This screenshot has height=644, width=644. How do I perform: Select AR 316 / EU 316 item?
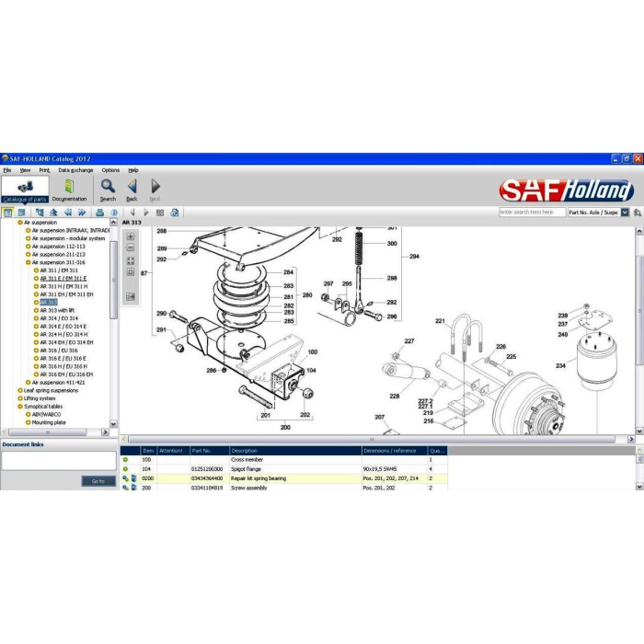[59, 351]
